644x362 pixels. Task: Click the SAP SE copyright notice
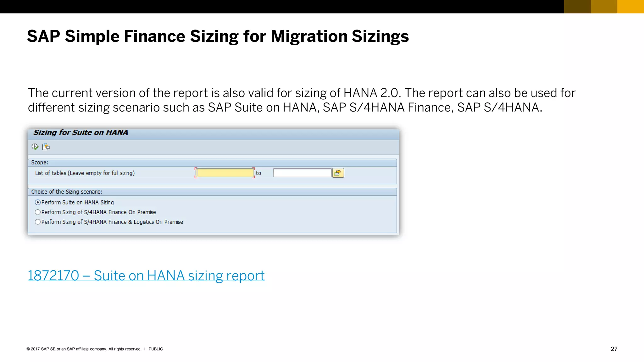84,349
